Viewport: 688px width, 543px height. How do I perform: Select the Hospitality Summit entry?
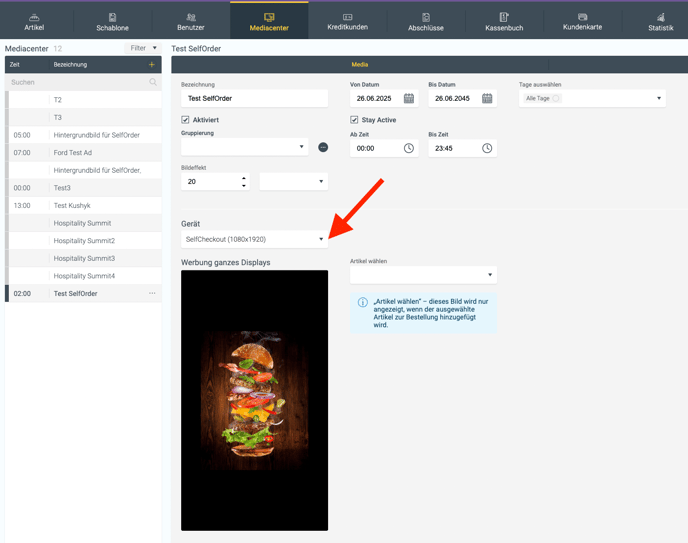pyautogui.click(x=83, y=223)
